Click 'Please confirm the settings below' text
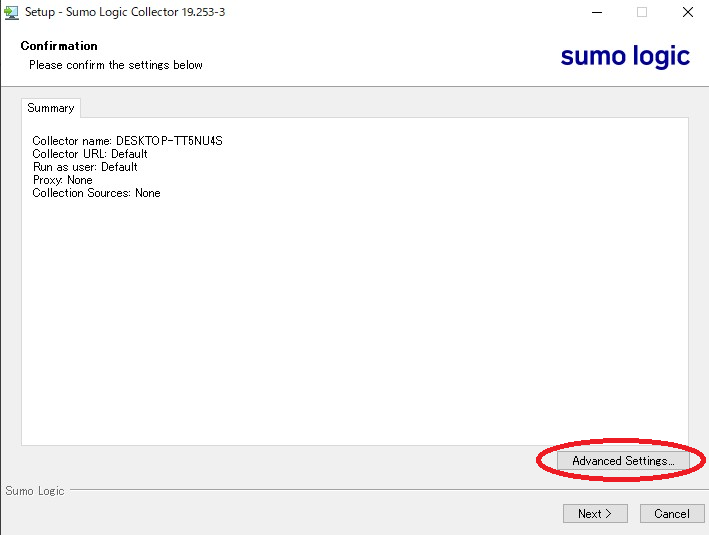This screenshot has width=709, height=535. pyautogui.click(x=116, y=65)
